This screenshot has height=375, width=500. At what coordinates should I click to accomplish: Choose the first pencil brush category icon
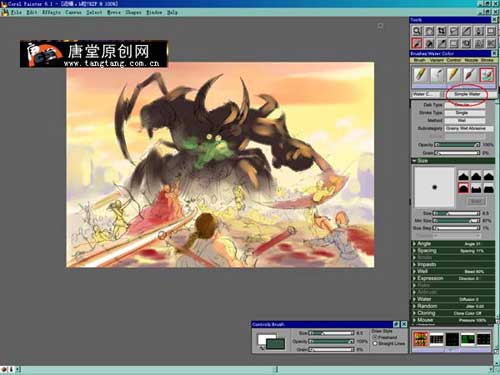pos(421,75)
